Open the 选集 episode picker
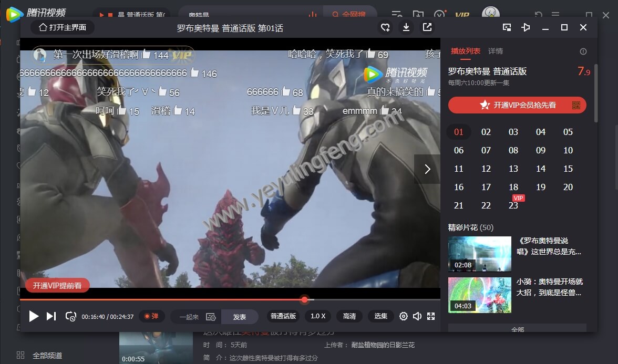 click(x=380, y=316)
